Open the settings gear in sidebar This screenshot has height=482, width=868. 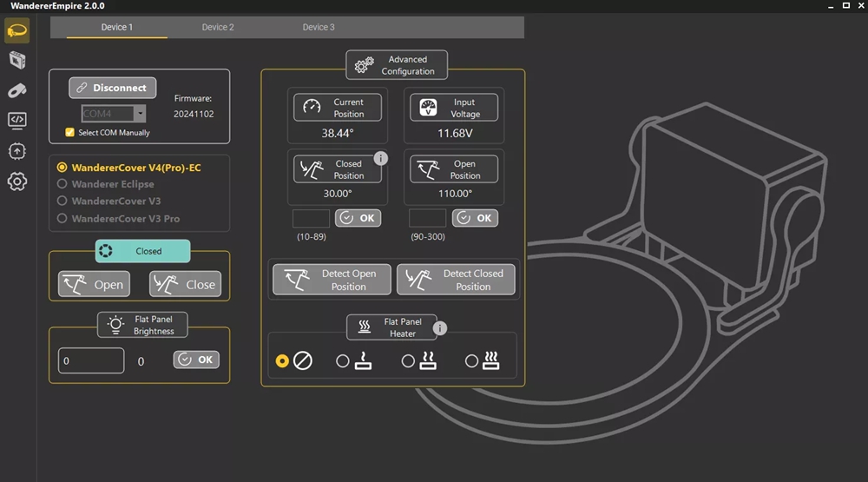[17, 182]
